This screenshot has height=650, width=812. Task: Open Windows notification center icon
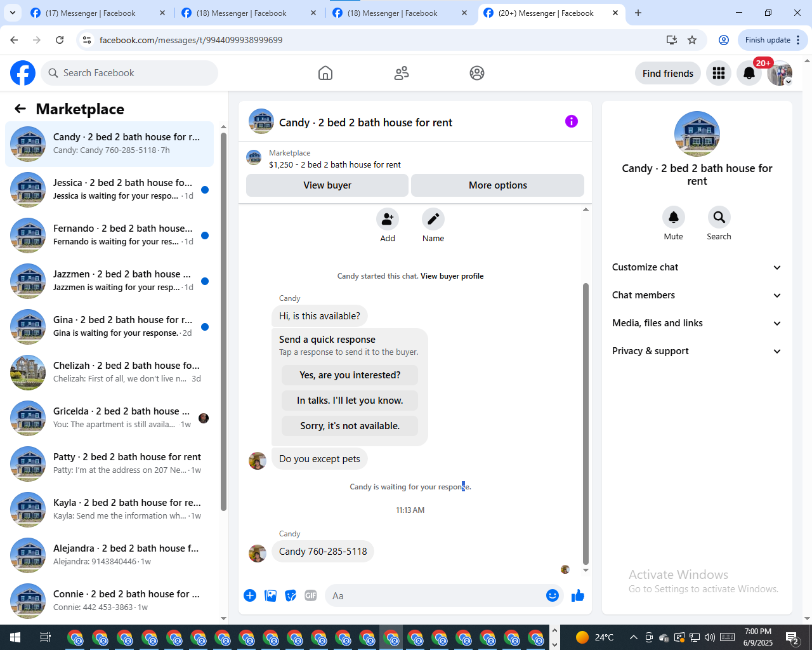[x=792, y=637]
